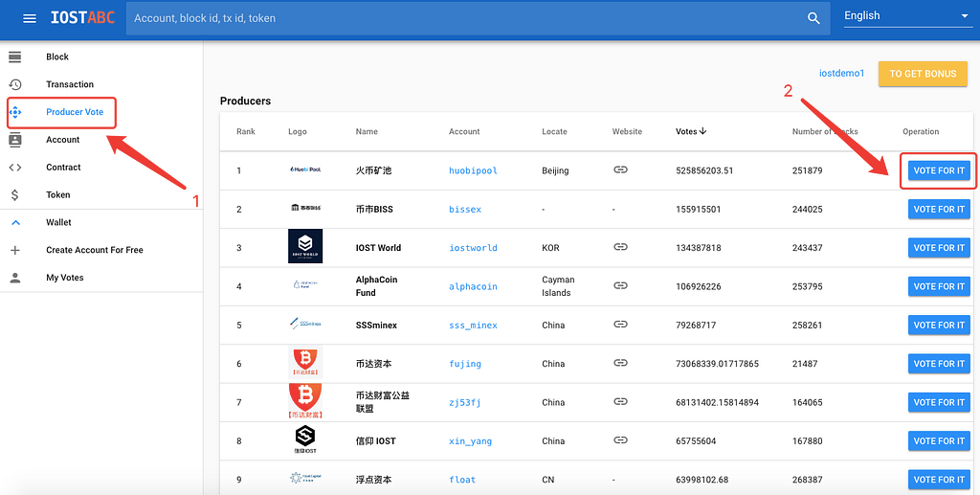
Task: Click VOTE FOR IT for xin_yang
Action: coord(939,441)
